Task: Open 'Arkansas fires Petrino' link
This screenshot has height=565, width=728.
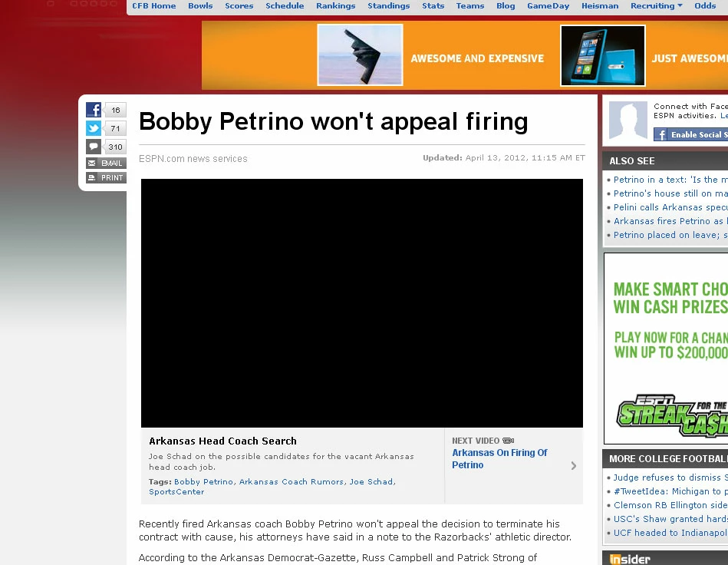Action: tap(670, 221)
